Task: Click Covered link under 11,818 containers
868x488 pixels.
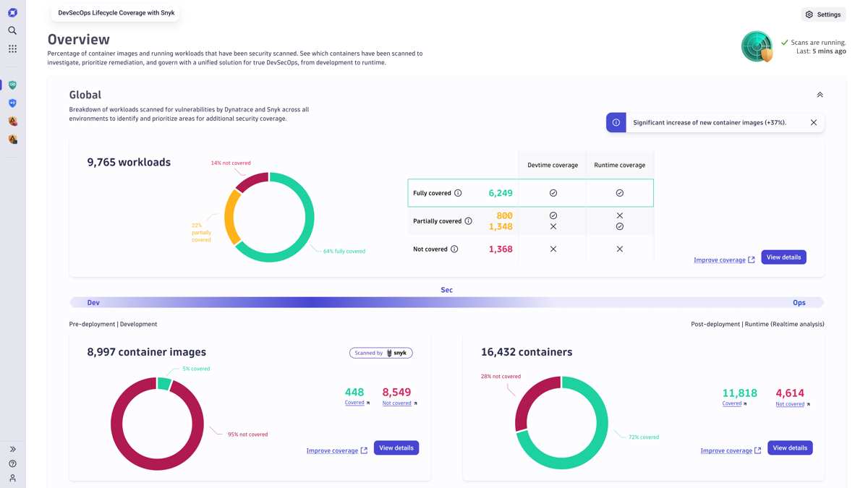Action: 733,404
